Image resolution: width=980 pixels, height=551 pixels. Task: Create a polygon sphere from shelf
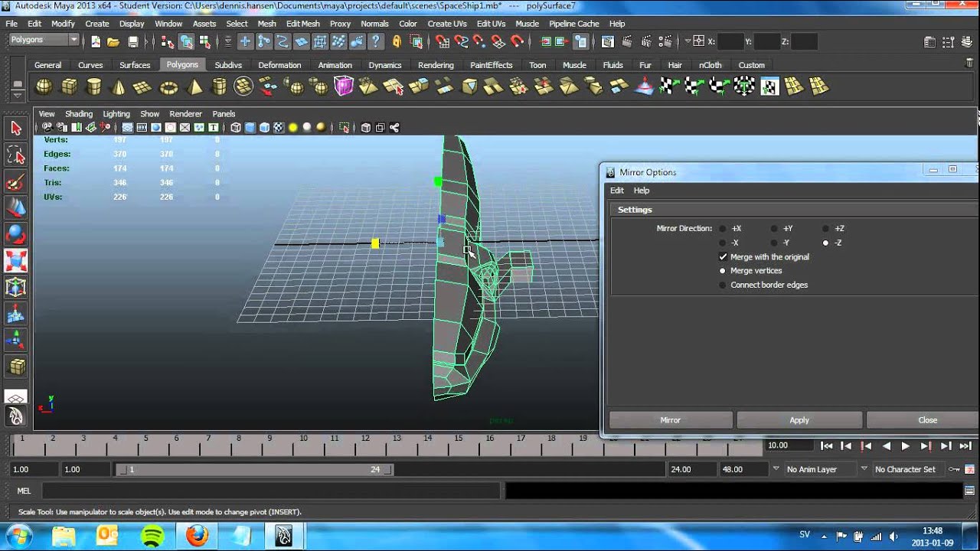(44, 86)
